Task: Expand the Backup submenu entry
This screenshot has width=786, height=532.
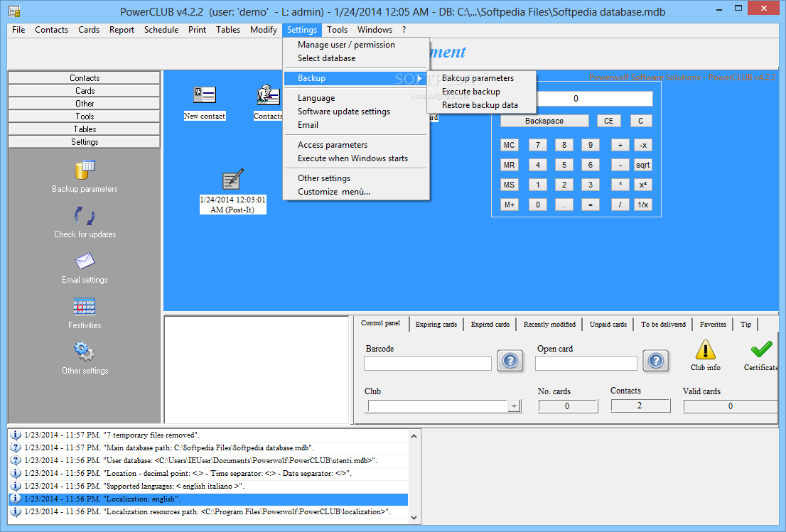Action: (x=356, y=78)
